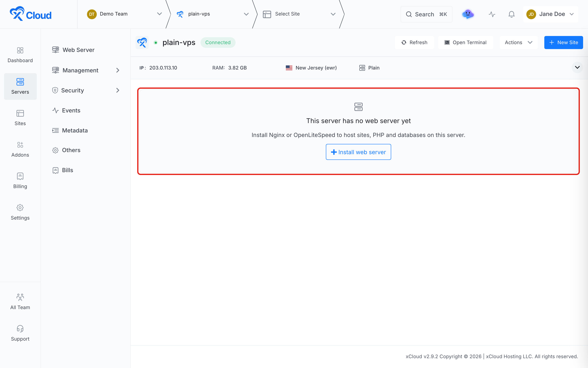Click the xCloud logo in header
588x368 pixels.
[x=31, y=14]
